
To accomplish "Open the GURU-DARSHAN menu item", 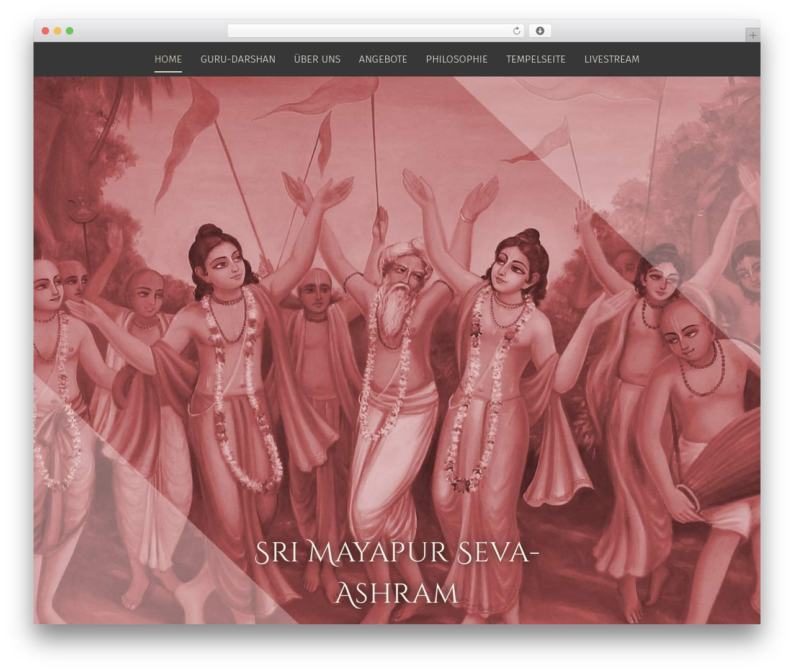I will [238, 59].
